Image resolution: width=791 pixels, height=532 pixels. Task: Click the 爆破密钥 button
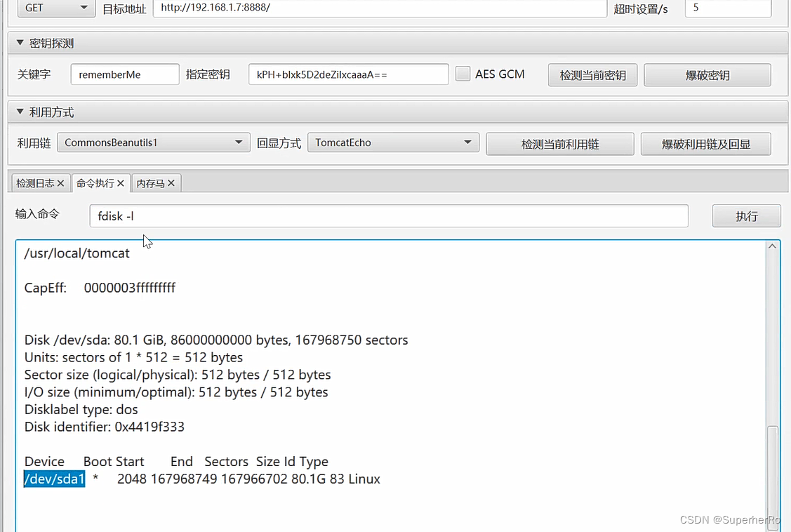tap(707, 75)
